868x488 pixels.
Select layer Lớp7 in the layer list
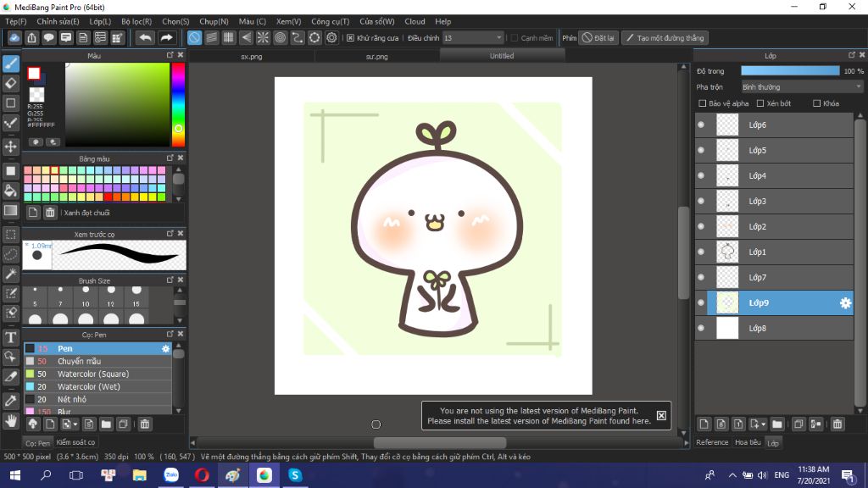click(774, 277)
